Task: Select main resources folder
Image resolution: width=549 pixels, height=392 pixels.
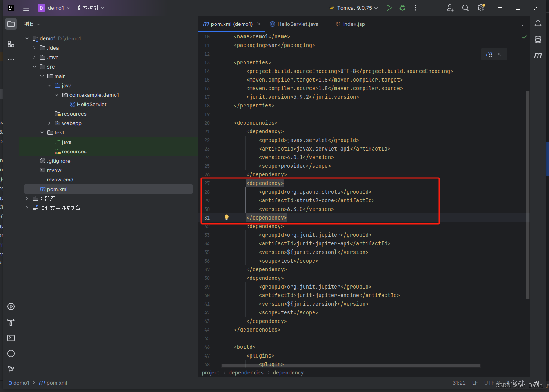Action: point(71,114)
